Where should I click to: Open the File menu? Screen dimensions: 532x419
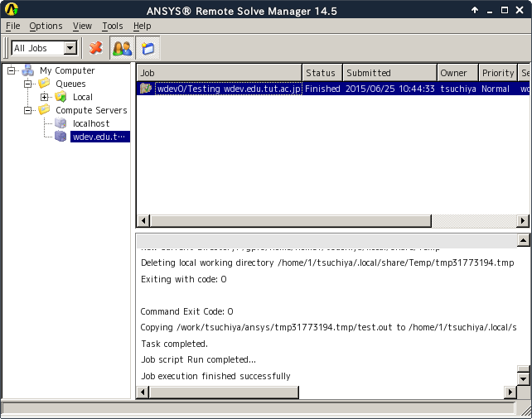click(x=12, y=26)
